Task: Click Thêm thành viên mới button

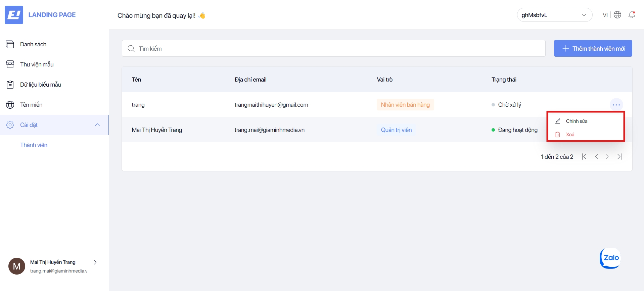Action: 593,49
